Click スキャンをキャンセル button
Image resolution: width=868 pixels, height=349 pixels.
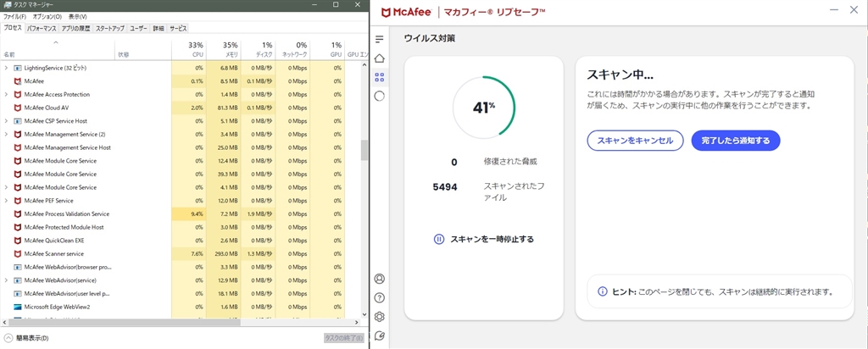(636, 141)
